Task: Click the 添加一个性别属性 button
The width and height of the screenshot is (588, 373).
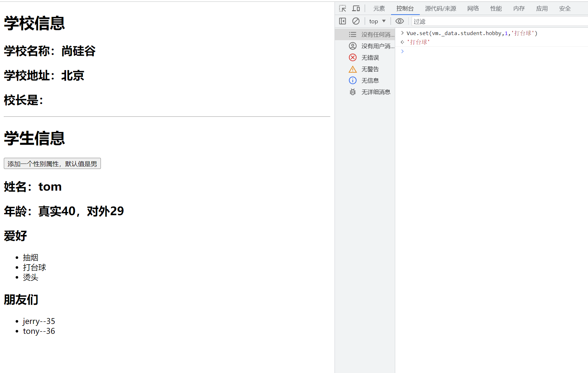Action: click(52, 164)
